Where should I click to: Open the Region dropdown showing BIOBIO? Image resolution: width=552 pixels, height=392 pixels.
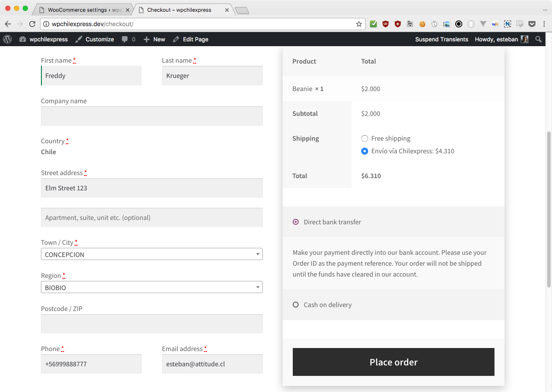click(x=152, y=287)
